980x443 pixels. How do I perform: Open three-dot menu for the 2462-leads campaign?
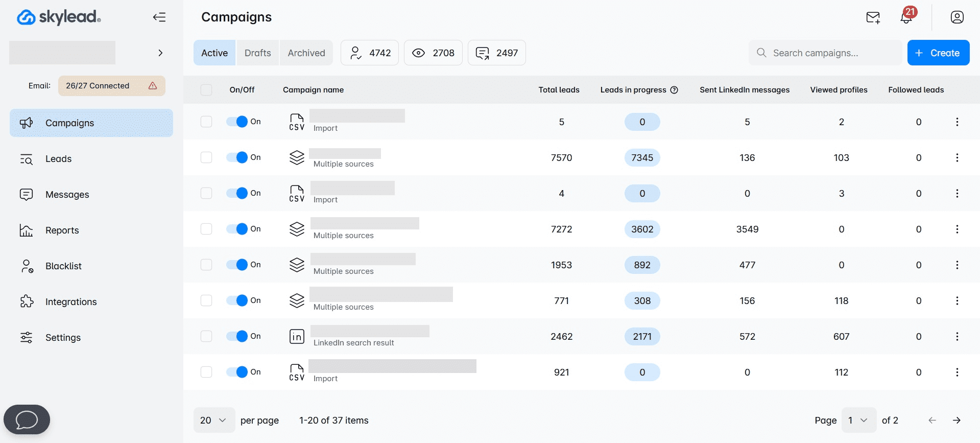click(957, 336)
